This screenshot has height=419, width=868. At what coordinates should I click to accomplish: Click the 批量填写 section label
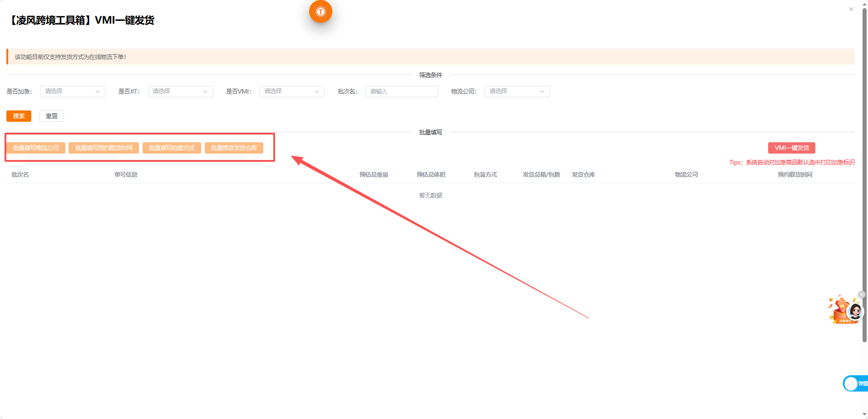(x=430, y=132)
